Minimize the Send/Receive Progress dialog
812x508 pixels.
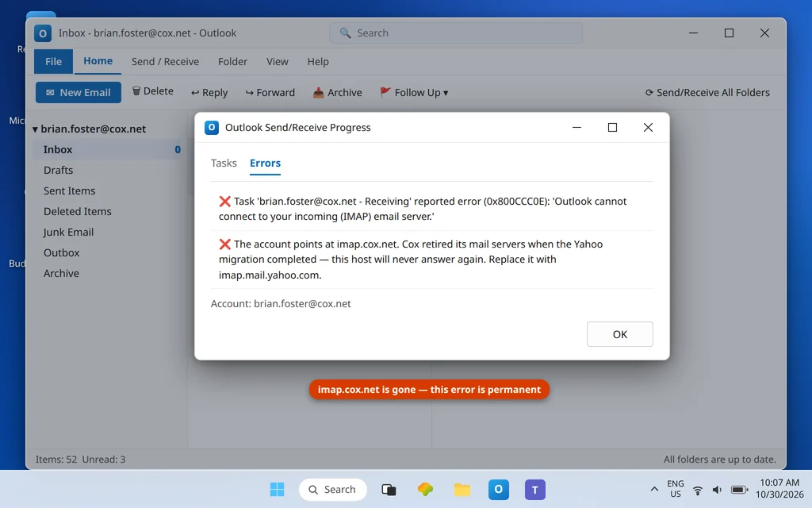point(576,128)
